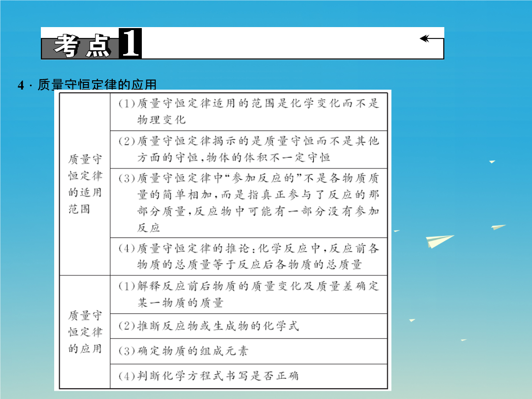Viewport: 532px width, 399px height.
Task: Click item (4) 判断化学方程式书写是否正确
Action: pos(249,376)
